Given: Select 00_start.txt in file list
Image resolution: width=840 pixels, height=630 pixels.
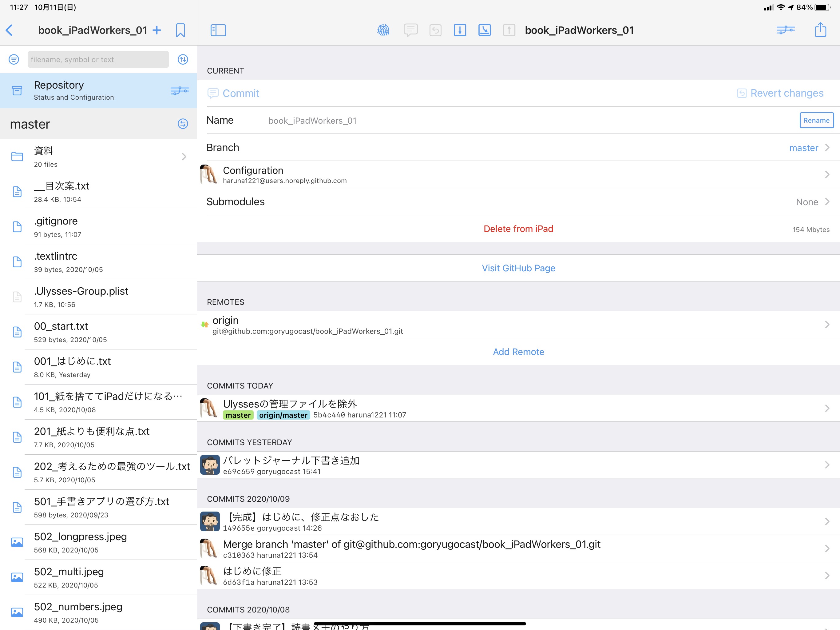Looking at the screenshot, I should click(98, 332).
